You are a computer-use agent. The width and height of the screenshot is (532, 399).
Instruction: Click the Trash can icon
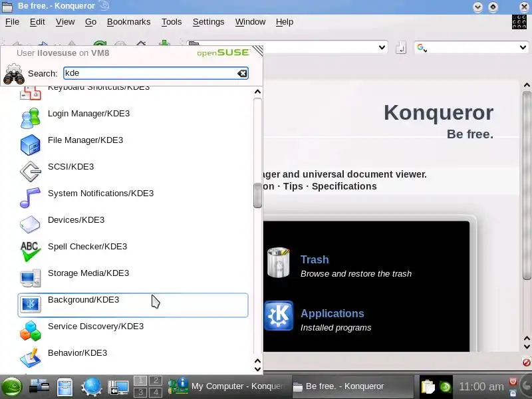[278, 263]
